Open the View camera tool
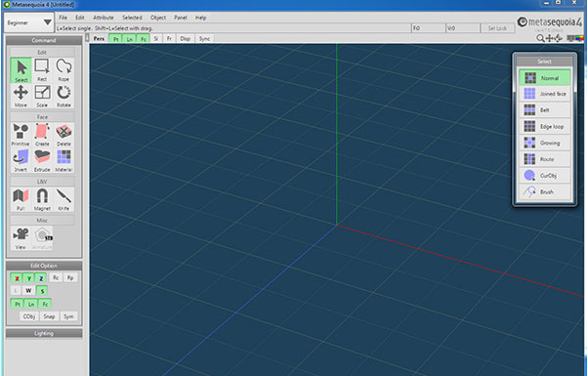 pos(21,238)
